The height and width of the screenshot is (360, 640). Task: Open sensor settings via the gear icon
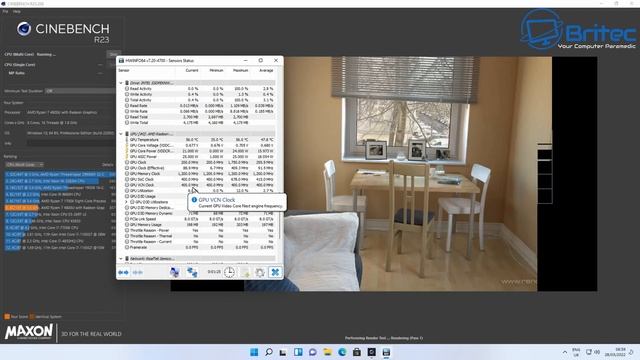pos(260,272)
